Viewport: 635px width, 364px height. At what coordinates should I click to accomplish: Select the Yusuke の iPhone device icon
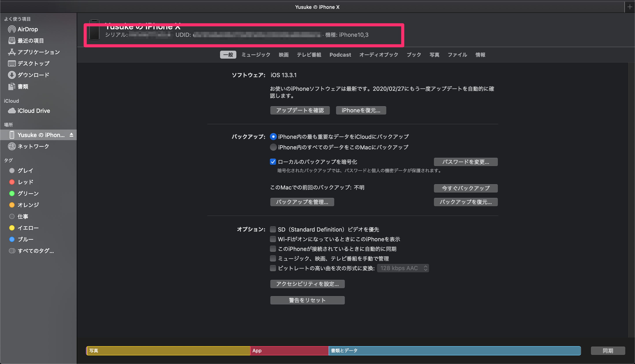tap(12, 135)
